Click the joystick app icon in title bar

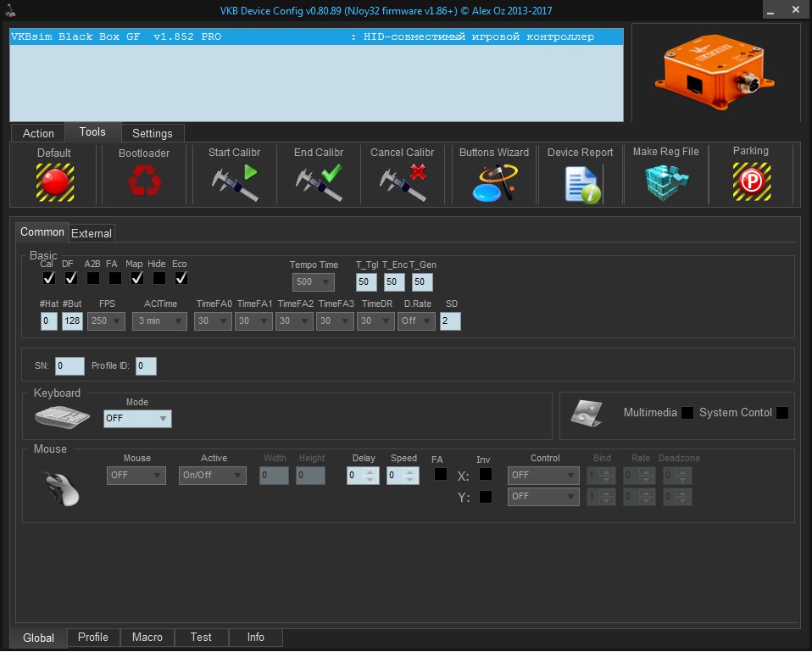(x=10, y=10)
